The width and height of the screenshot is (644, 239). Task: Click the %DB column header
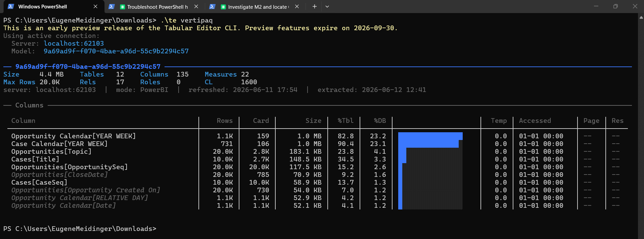380,121
